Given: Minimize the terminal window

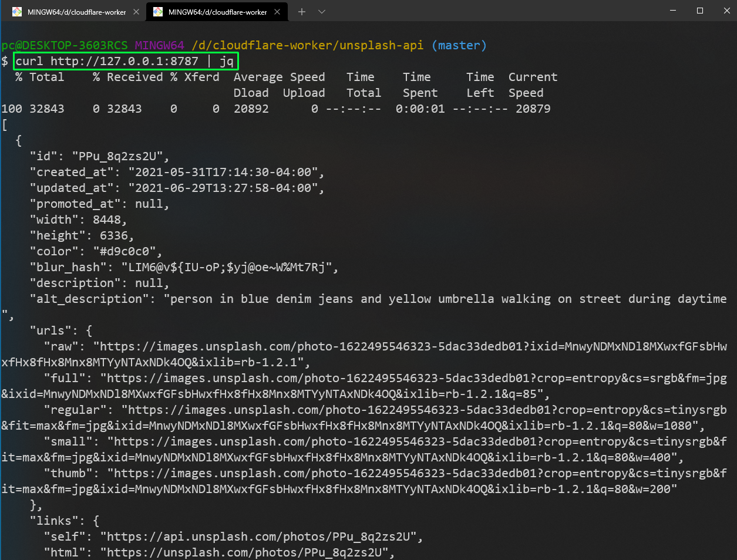Looking at the screenshot, I should click(x=674, y=11).
